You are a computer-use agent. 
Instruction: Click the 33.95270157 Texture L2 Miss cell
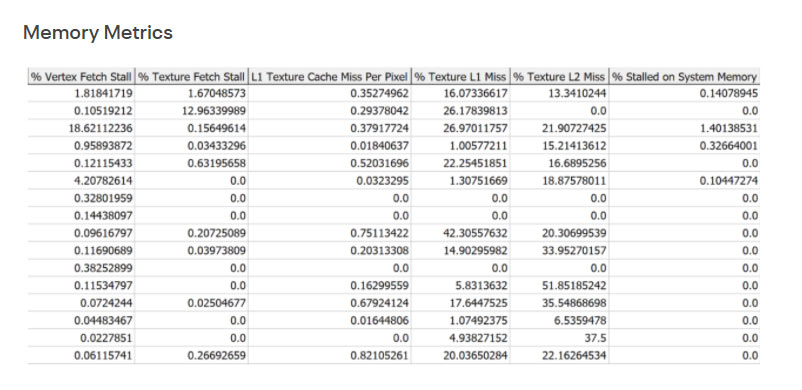point(560,251)
